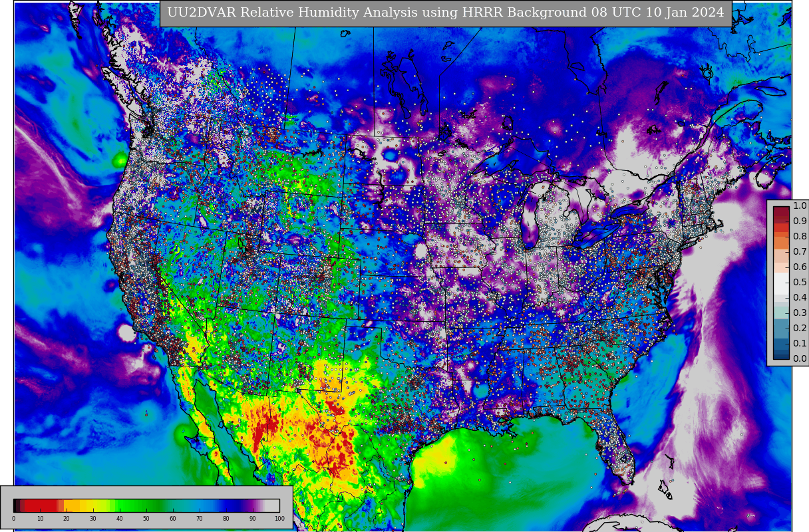Select the deep blue band near 80
Image resolution: width=809 pixels, height=532 pixels.
tap(230, 505)
